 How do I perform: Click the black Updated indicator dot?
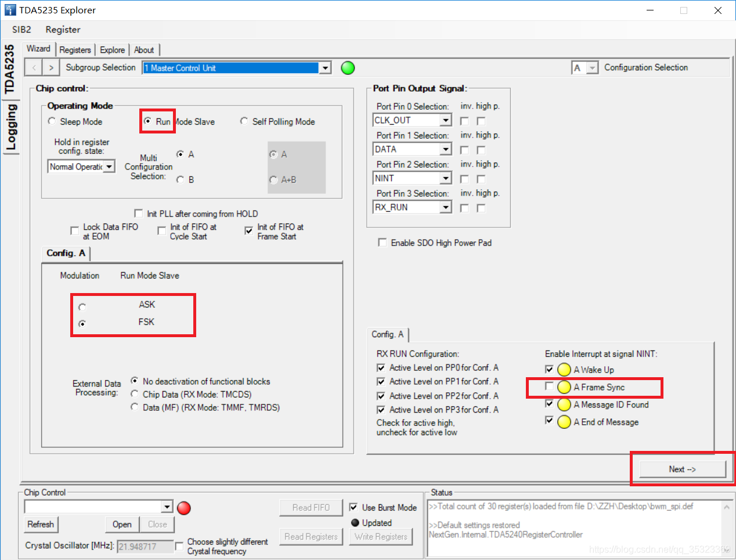coord(355,523)
